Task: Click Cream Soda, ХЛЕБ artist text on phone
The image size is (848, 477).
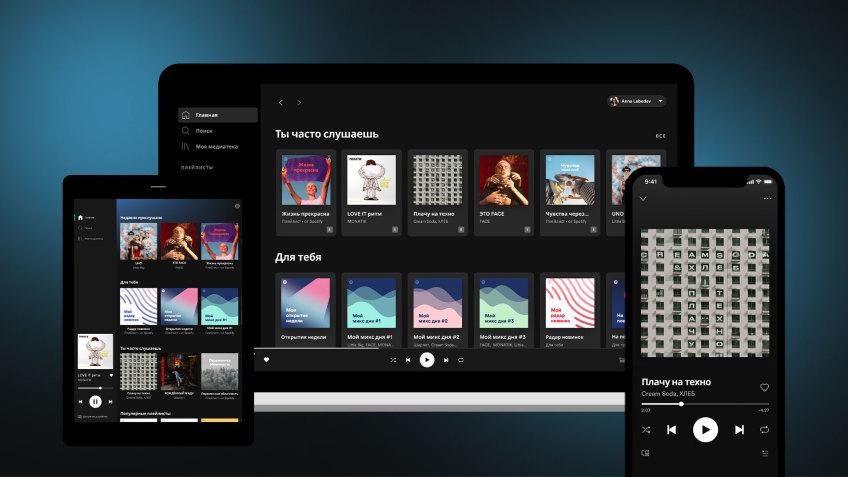Action: coord(668,394)
